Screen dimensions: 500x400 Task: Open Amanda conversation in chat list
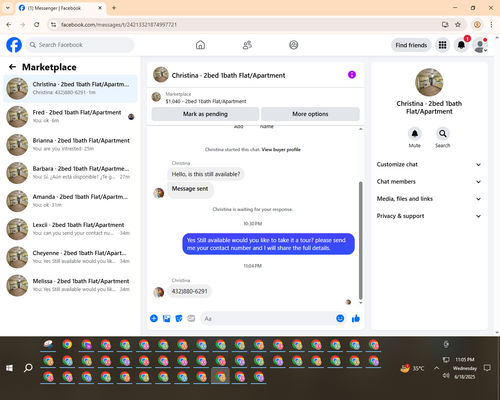coord(70,201)
